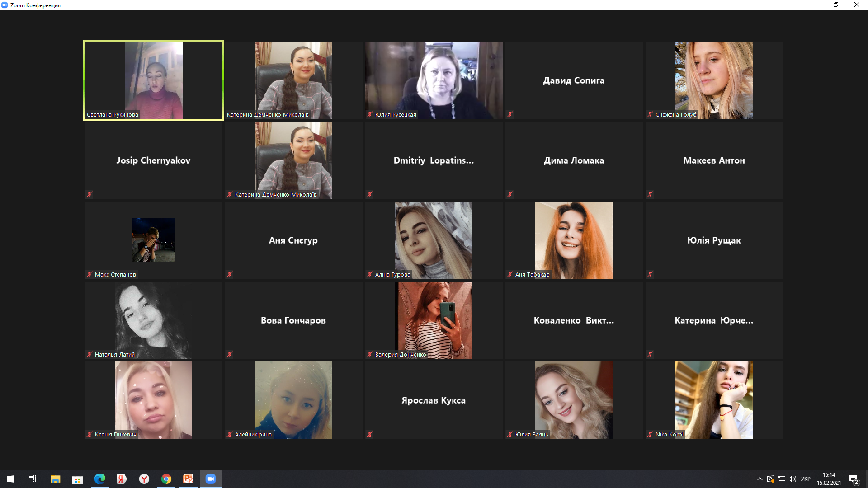Image resolution: width=868 pixels, height=488 pixels.
Task: Open the УКР input language switcher
Action: tap(805, 479)
